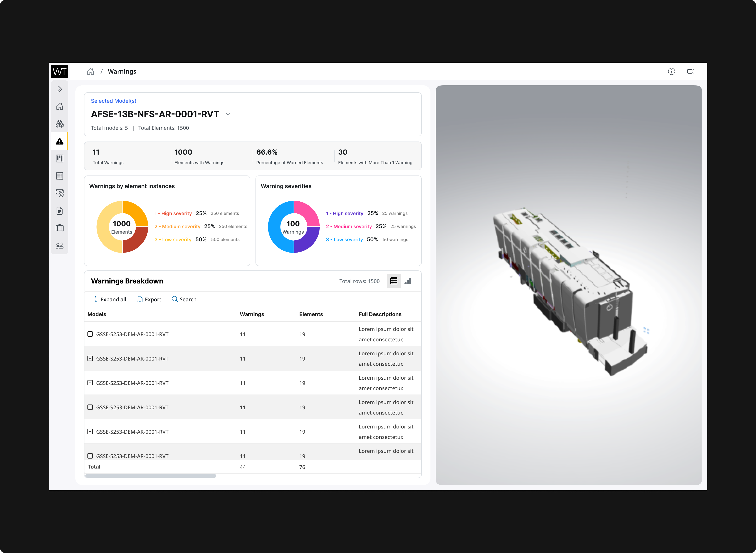Click Expand all in Warnings Breakdown
Screen dimensions: 756x553
pos(109,299)
